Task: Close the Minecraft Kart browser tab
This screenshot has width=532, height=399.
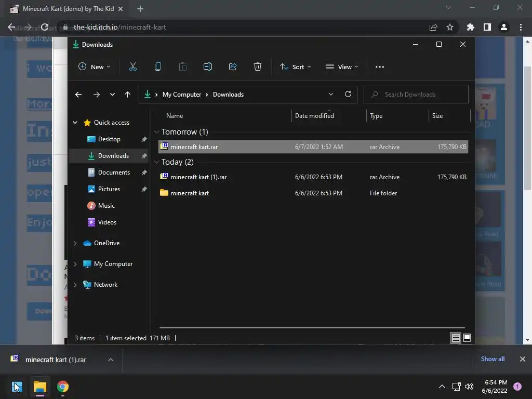Action: 121,9
